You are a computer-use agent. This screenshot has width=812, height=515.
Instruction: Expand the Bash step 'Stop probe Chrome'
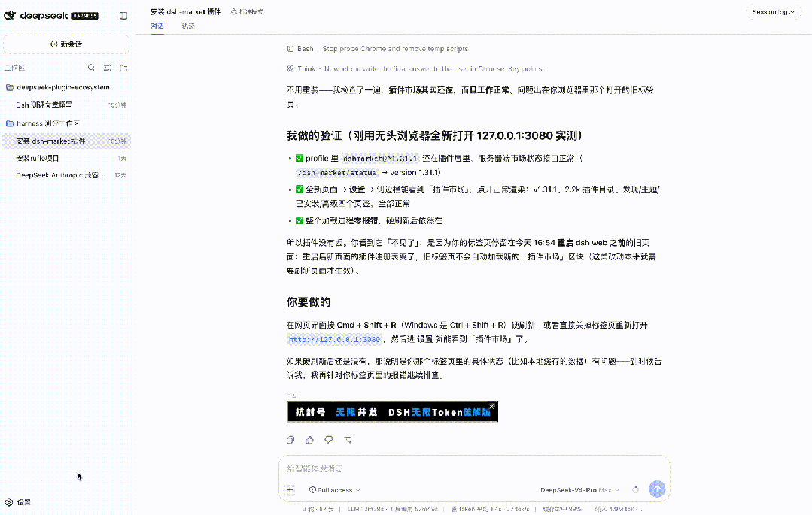[378, 49]
